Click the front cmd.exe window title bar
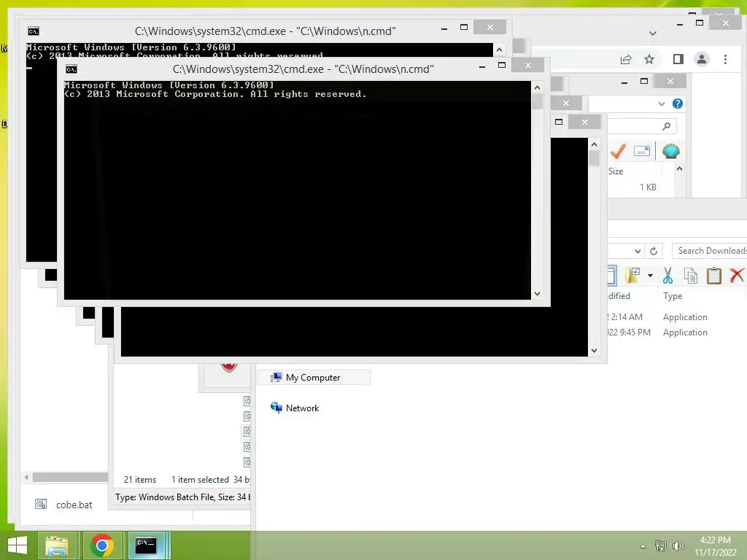The height and width of the screenshot is (560, 747). [303, 69]
